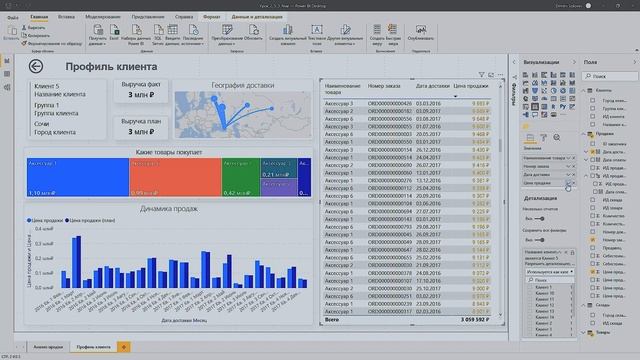Viewport: 640px width, 360px height.
Task: Open the Справка ribbon tab
Action: click(184, 17)
